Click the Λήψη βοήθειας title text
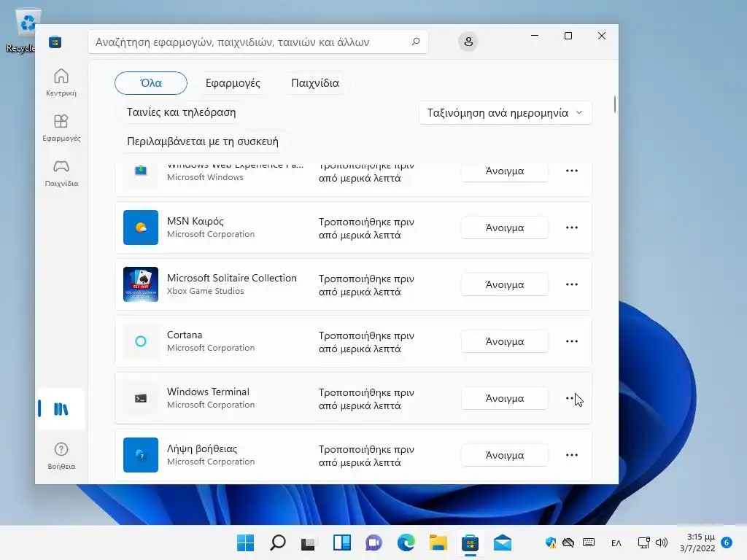 (x=202, y=448)
